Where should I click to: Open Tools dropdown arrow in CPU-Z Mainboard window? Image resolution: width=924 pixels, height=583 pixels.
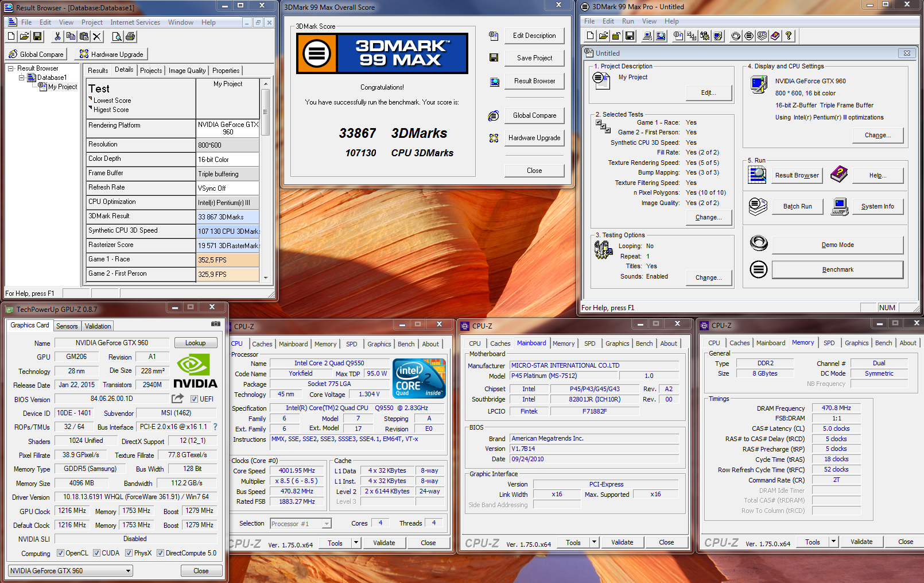pyautogui.click(x=594, y=542)
